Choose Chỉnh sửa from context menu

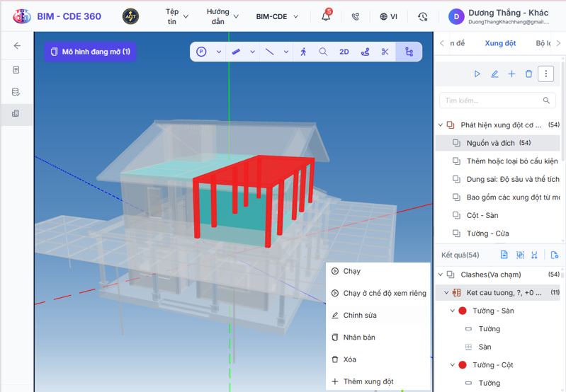378,315
